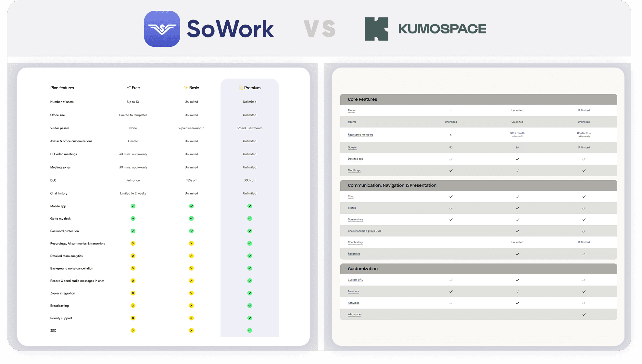Click the Kumospace "K" logo icon

pyautogui.click(x=377, y=29)
